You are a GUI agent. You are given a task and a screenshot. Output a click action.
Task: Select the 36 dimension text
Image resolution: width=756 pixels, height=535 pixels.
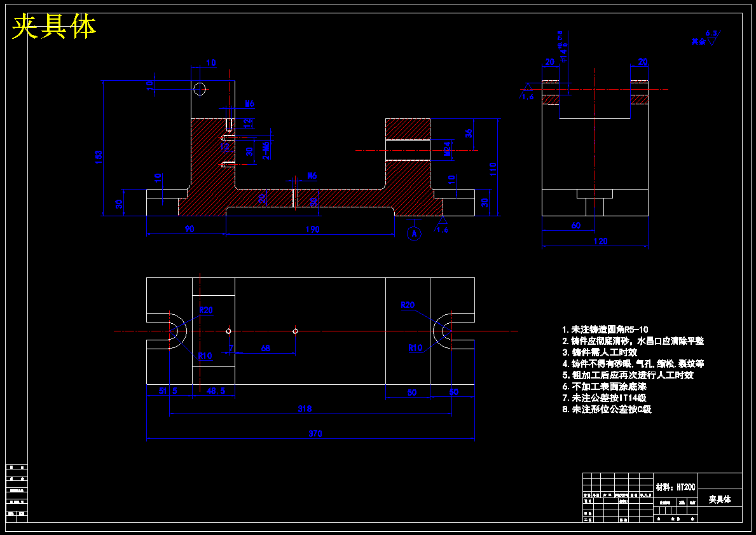point(469,134)
